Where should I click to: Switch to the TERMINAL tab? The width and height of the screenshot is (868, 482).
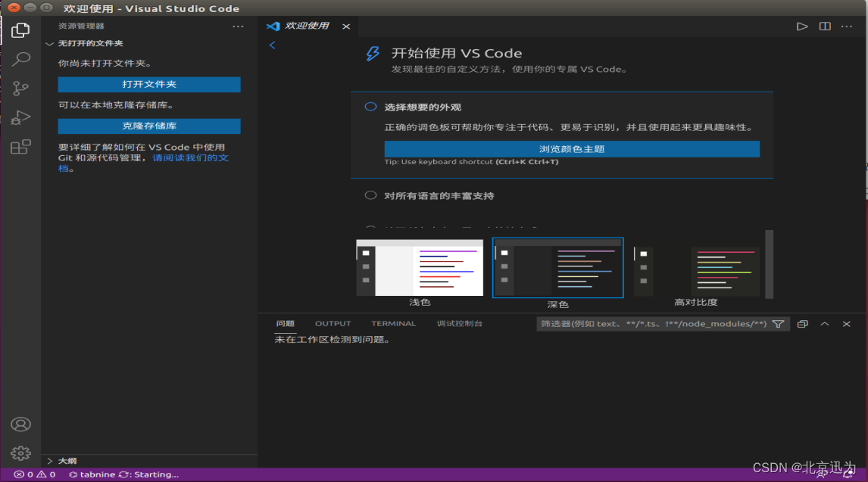tap(393, 323)
